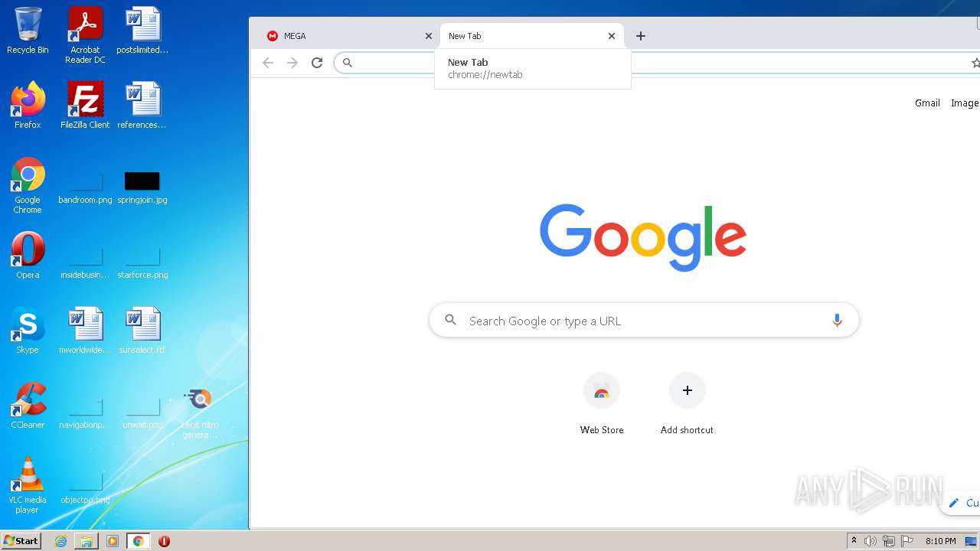Launch Opera from the desktop
980x551 pixels.
click(x=28, y=256)
